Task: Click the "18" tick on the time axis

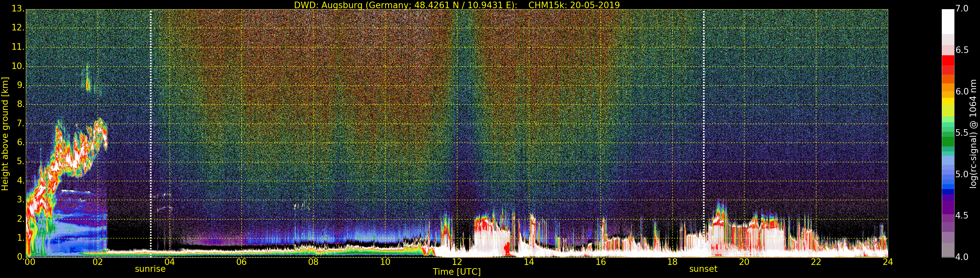Action: (x=673, y=262)
